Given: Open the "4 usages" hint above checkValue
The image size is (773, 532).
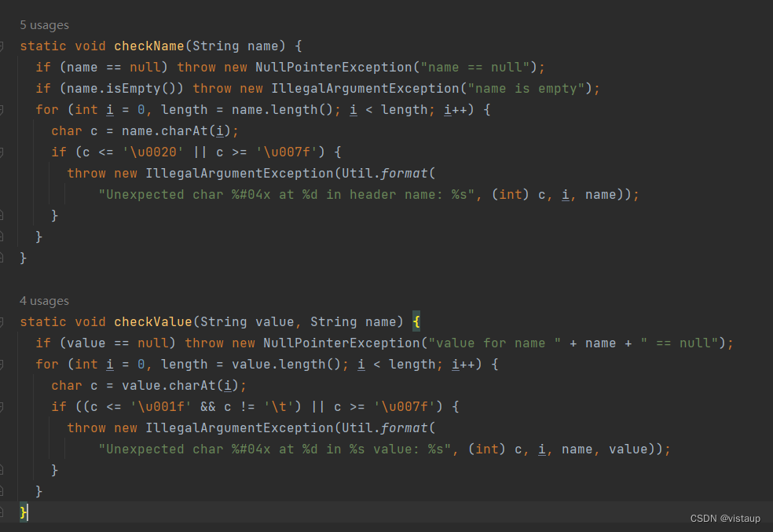Looking at the screenshot, I should coord(44,300).
